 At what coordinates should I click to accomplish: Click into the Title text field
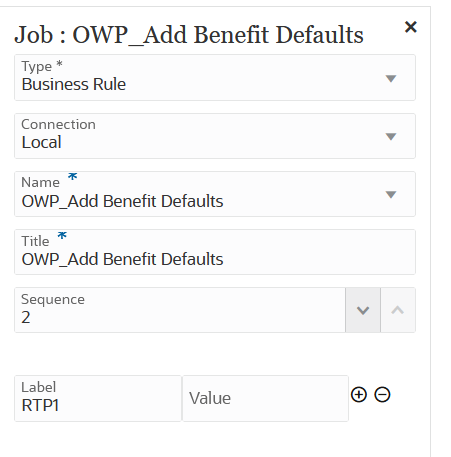[x=215, y=252]
